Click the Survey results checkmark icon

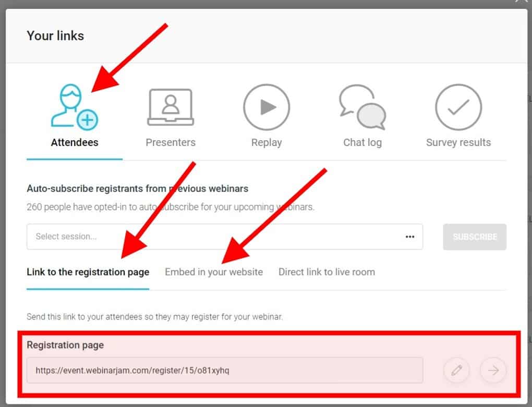(458, 107)
